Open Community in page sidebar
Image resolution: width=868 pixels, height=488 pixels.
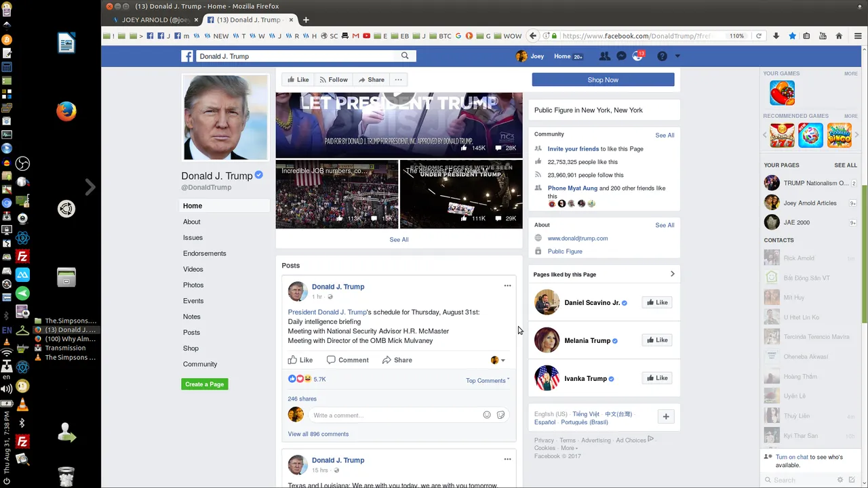200,364
